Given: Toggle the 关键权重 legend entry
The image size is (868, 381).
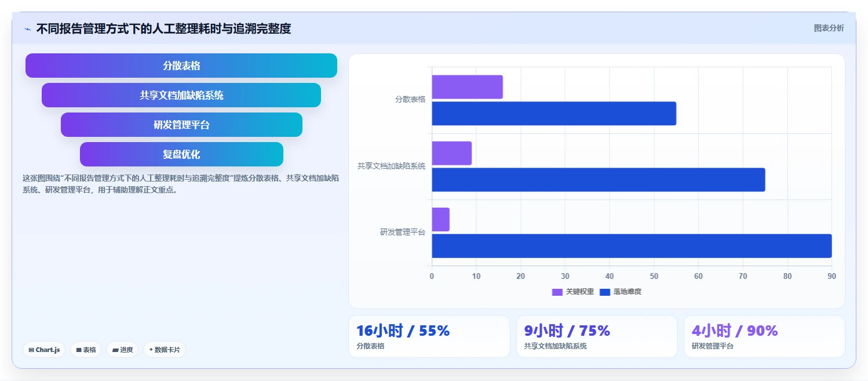Looking at the screenshot, I should (573, 292).
